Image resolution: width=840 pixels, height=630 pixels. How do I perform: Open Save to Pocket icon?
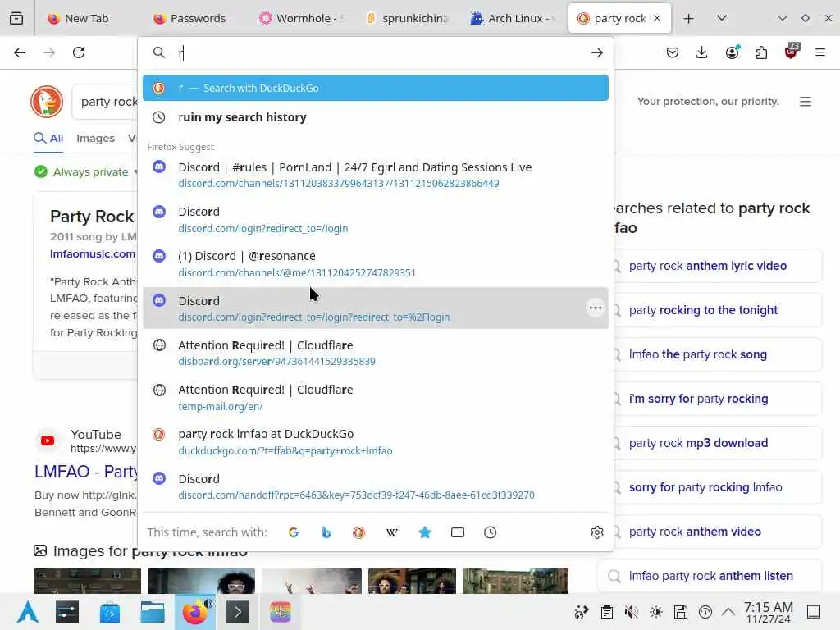(x=673, y=52)
